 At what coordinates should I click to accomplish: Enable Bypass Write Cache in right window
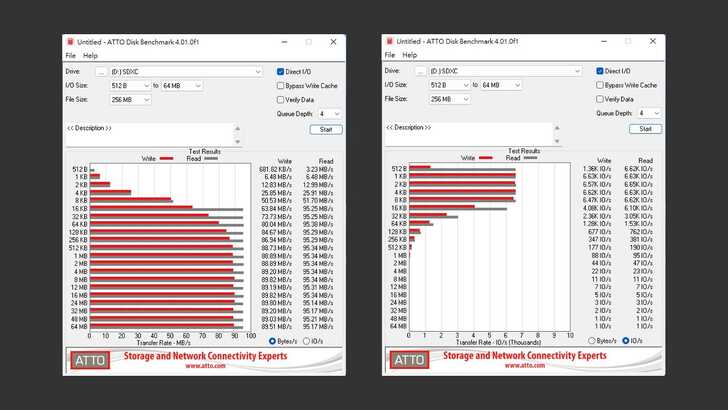(x=600, y=85)
